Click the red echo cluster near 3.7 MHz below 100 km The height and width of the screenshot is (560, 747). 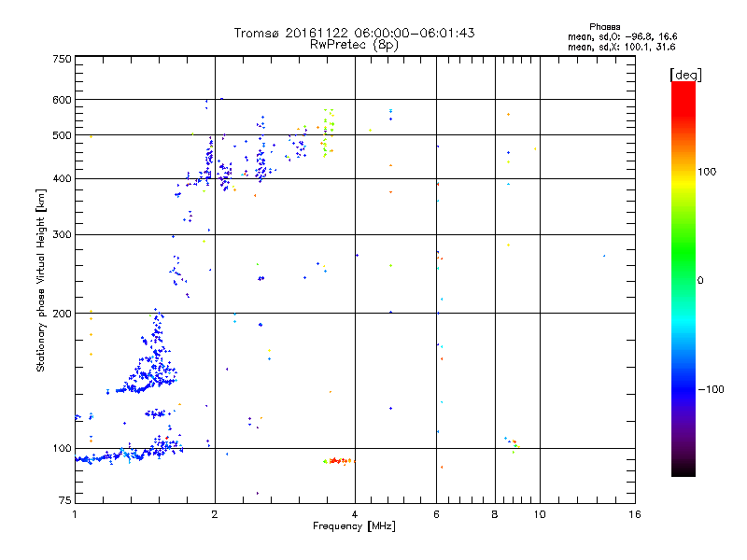(x=340, y=461)
